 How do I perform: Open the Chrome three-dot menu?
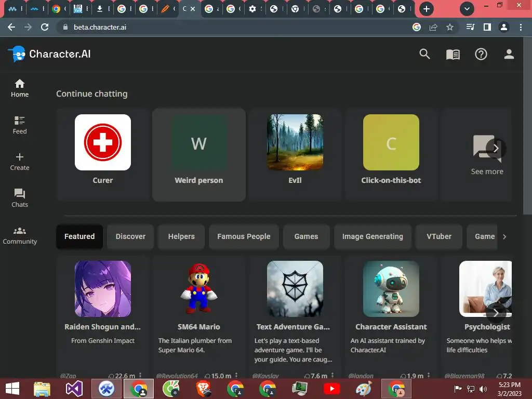click(x=521, y=27)
